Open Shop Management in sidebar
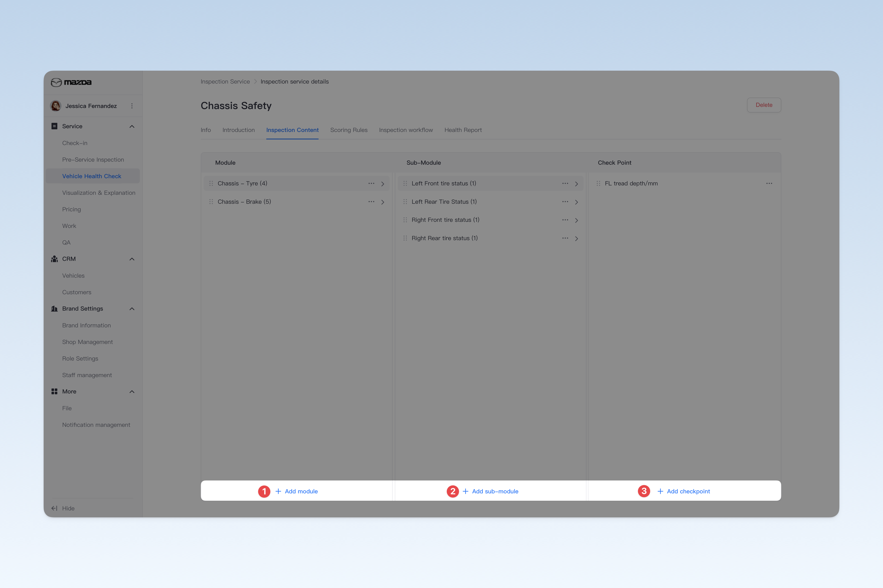The image size is (883, 588). tap(88, 342)
